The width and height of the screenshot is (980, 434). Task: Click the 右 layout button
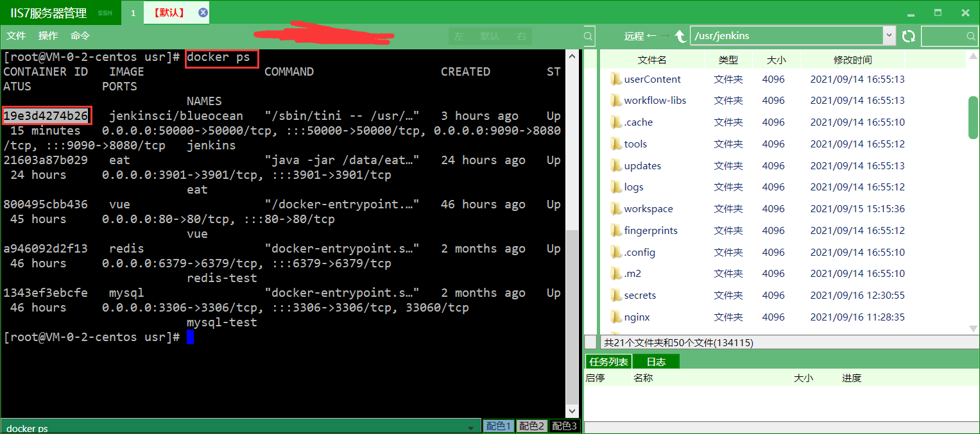[522, 37]
